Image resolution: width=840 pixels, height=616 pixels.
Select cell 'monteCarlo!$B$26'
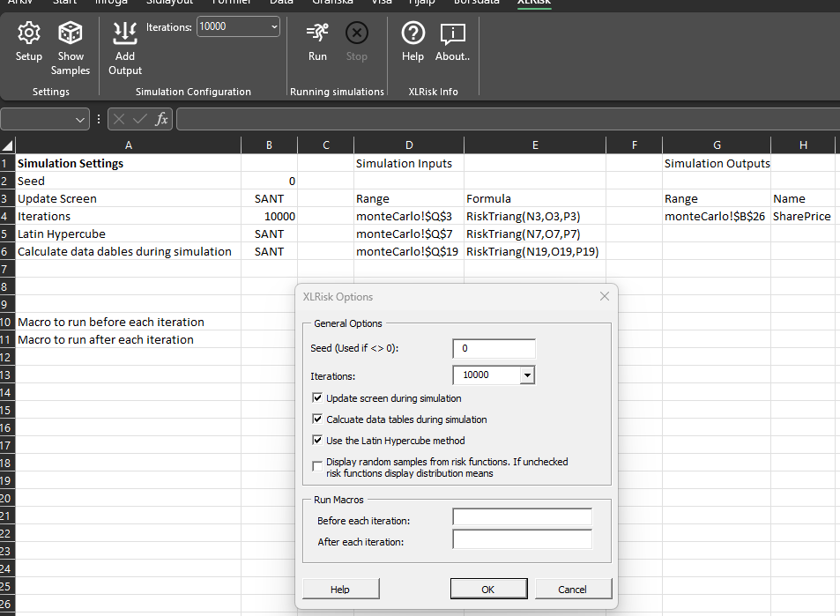pyautogui.click(x=717, y=216)
